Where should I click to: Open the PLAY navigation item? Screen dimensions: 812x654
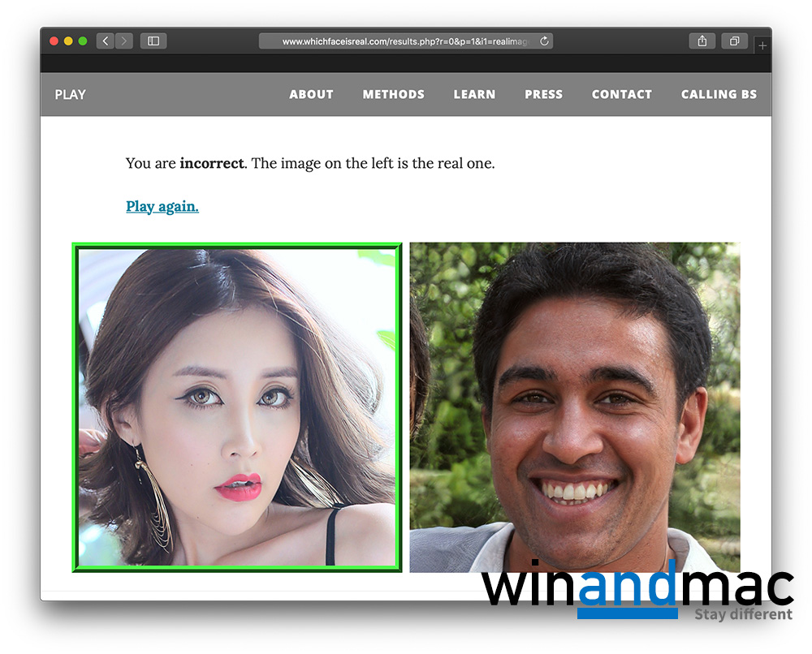point(70,95)
